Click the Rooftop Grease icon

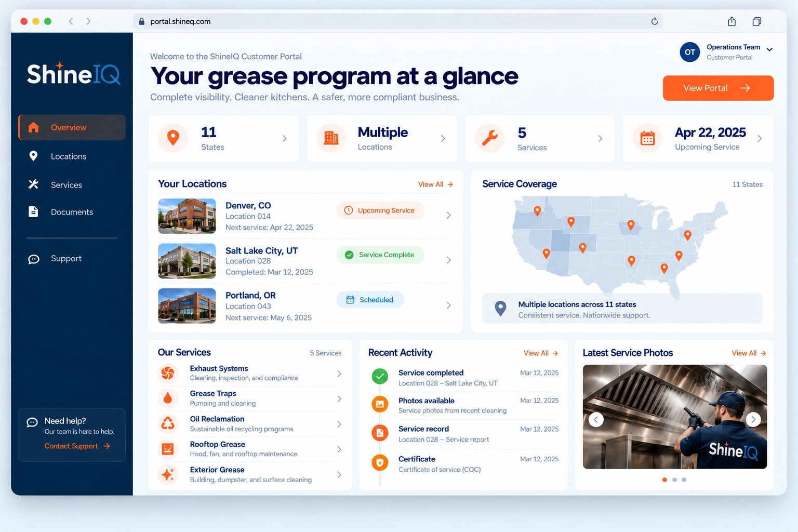[168, 449]
